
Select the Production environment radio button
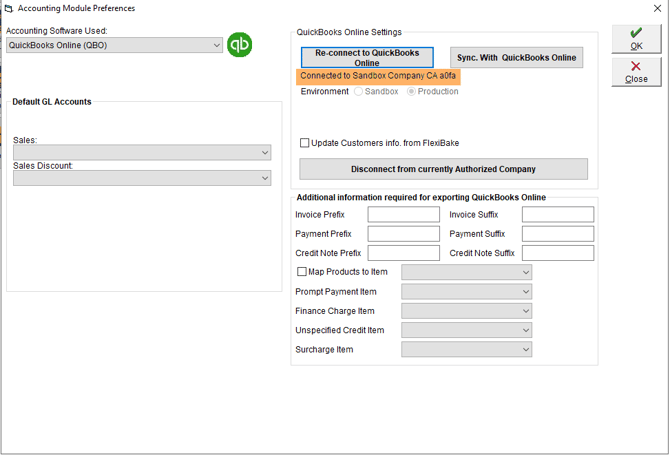[411, 91]
